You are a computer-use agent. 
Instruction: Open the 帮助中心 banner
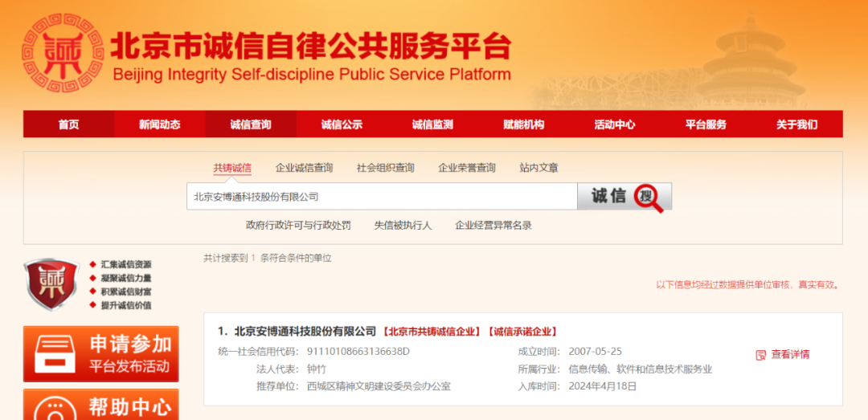(x=100, y=405)
